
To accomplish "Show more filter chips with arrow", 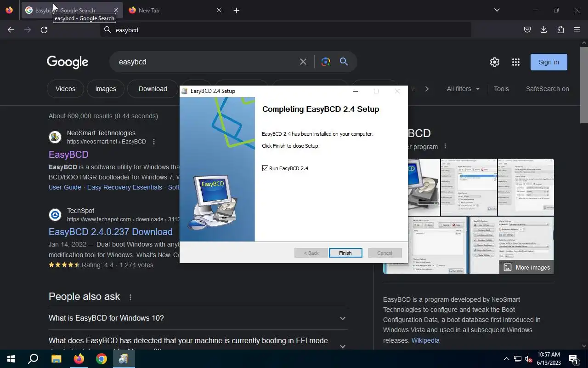I will (427, 89).
